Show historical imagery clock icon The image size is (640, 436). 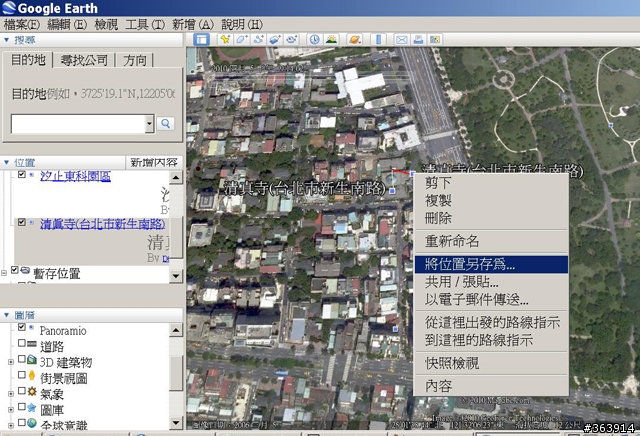coord(314,40)
